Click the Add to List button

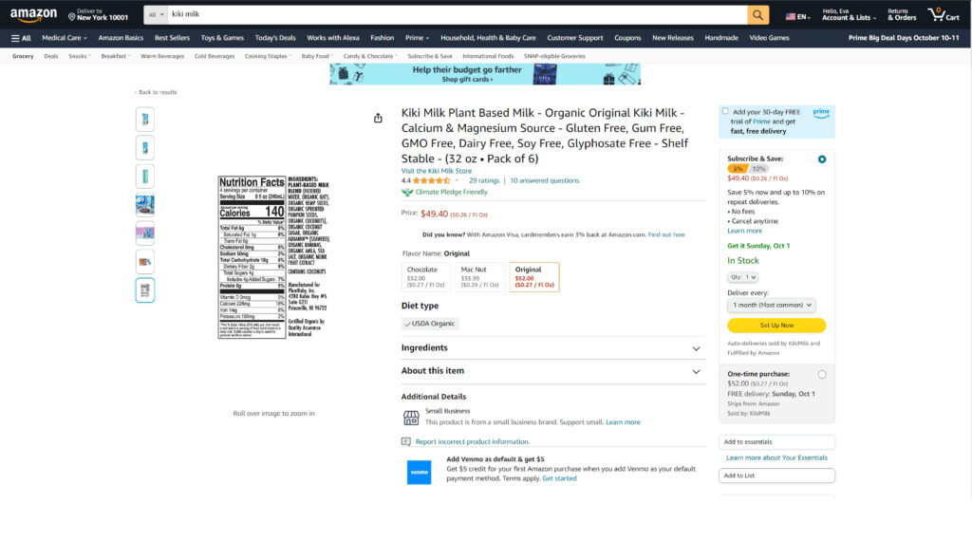click(776, 476)
